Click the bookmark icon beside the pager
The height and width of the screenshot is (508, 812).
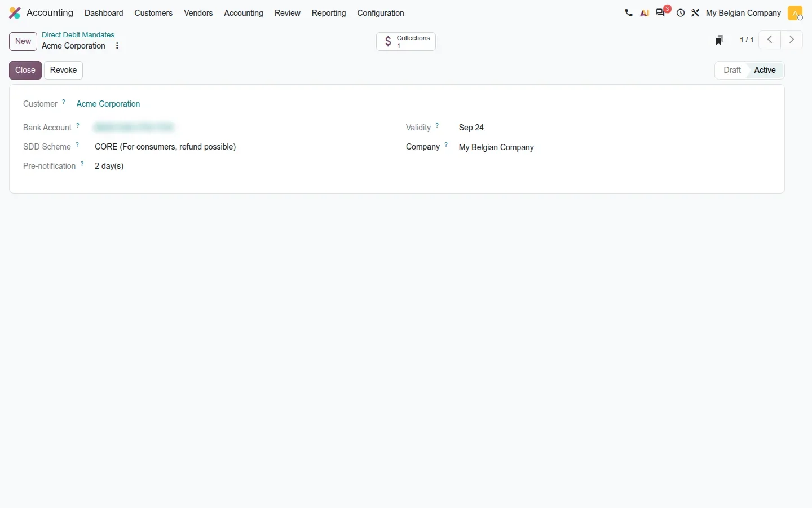[x=720, y=40]
